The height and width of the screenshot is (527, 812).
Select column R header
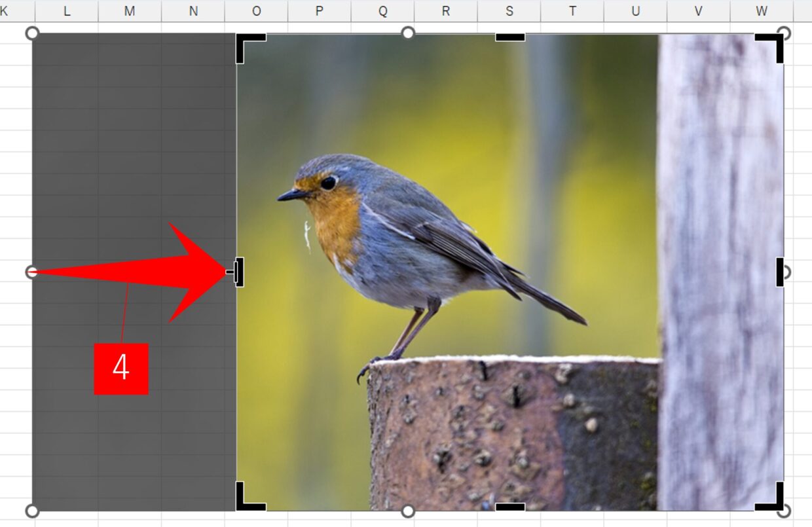pyautogui.click(x=445, y=10)
